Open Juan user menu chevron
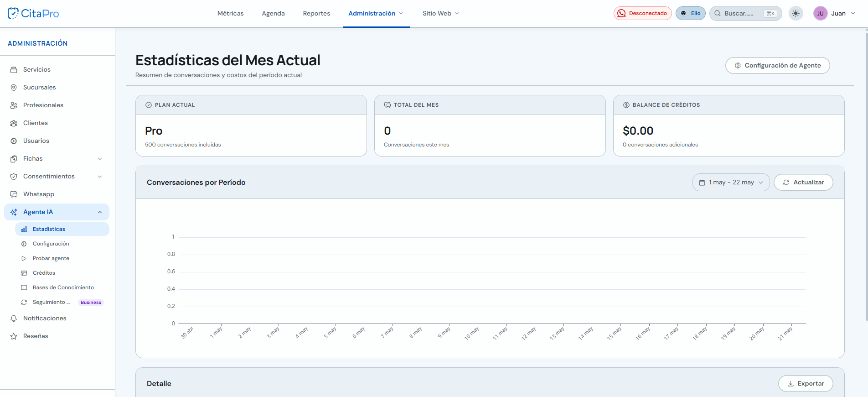This screenshot has width=868, height=397. (x=853, y=13)
